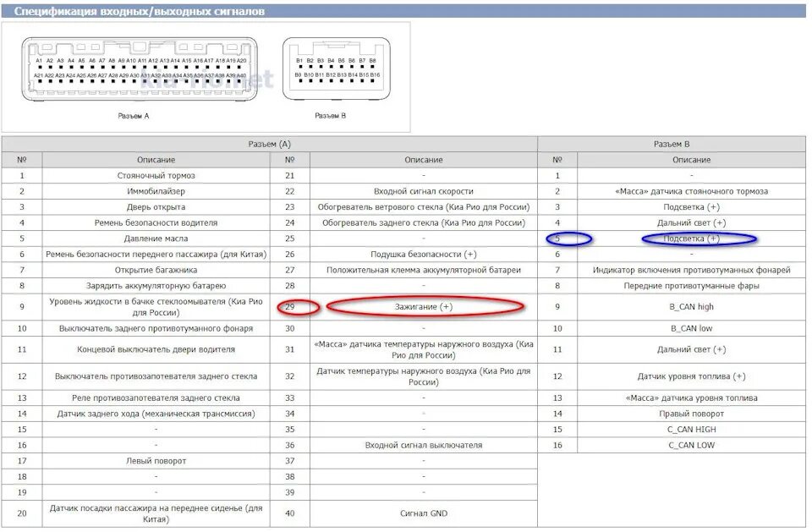
Task: Click 'Дальний свет (+)' in connector B row 4
Action: 691,222
